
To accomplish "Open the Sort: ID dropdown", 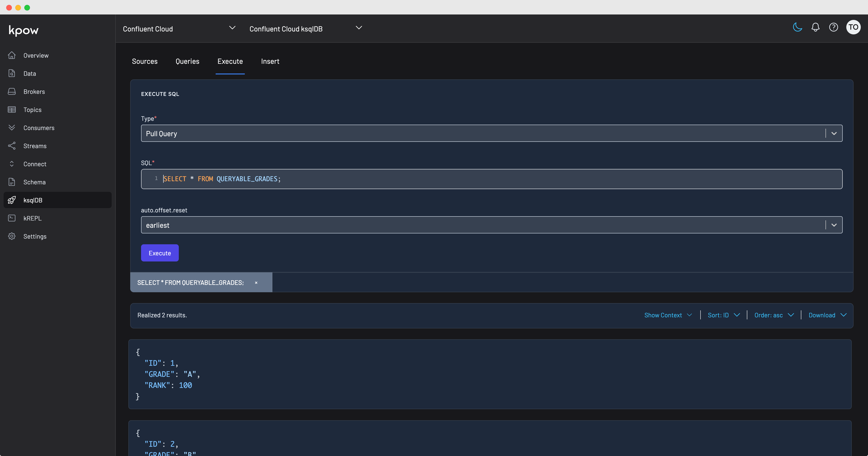I will (723, 315).
